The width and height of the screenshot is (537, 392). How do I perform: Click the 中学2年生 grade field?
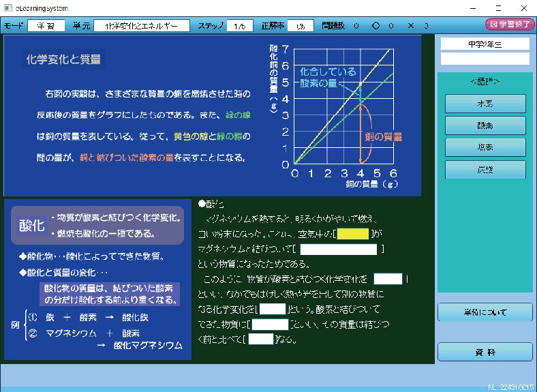pyautogui.click(x=485, y=44)
